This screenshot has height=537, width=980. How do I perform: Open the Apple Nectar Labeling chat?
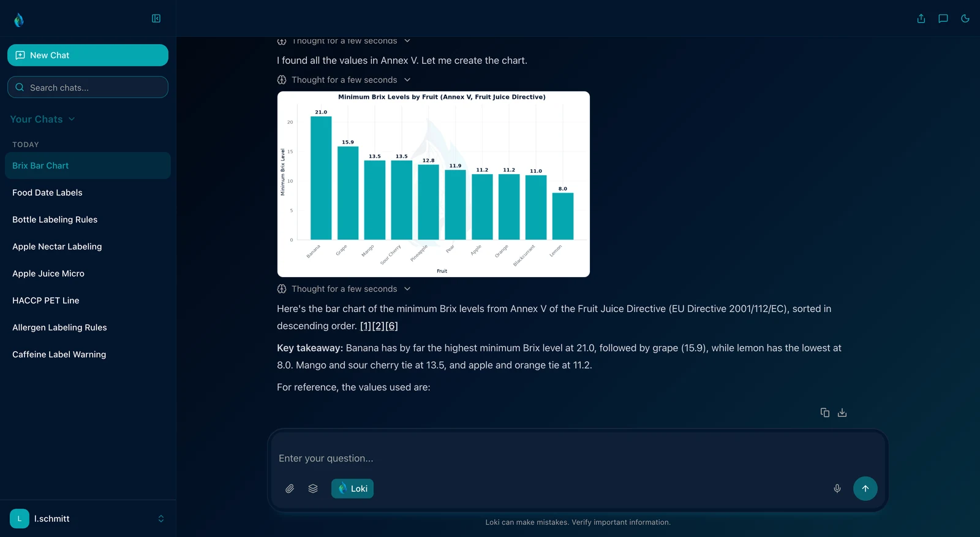click(88, 246)
